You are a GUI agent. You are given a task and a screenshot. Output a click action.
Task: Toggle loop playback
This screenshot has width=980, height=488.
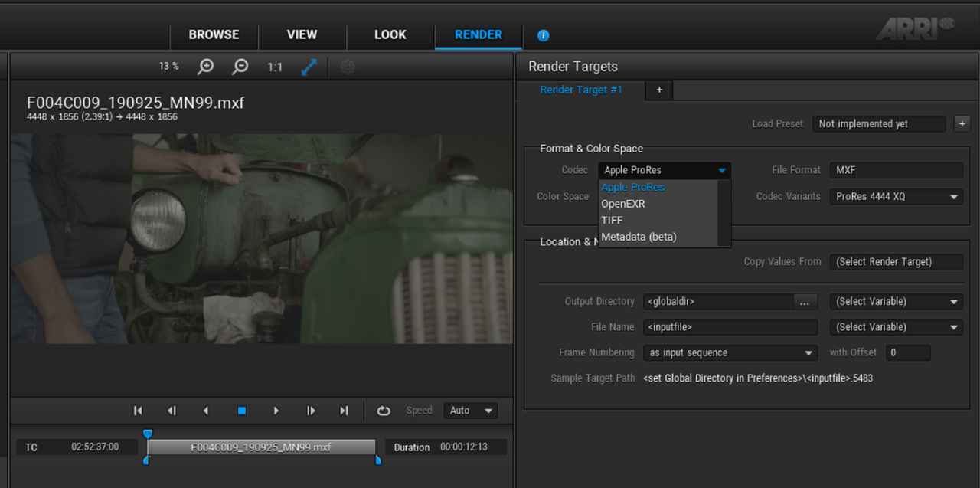tap(384, 411)
